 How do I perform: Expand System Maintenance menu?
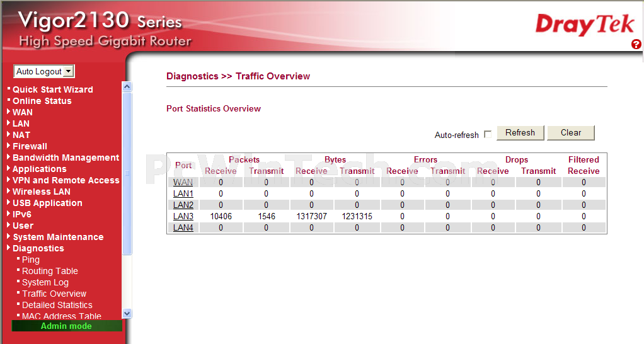[x=58, y=237]
